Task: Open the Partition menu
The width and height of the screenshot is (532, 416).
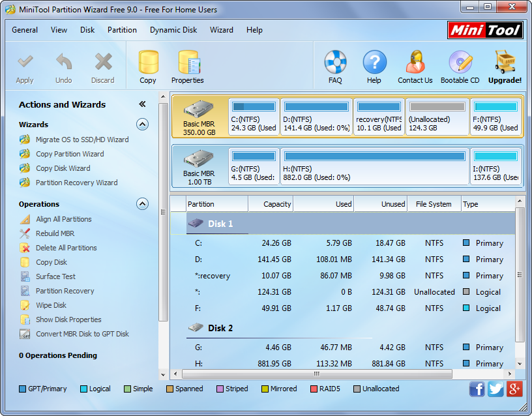Action: tap(122, 30)
